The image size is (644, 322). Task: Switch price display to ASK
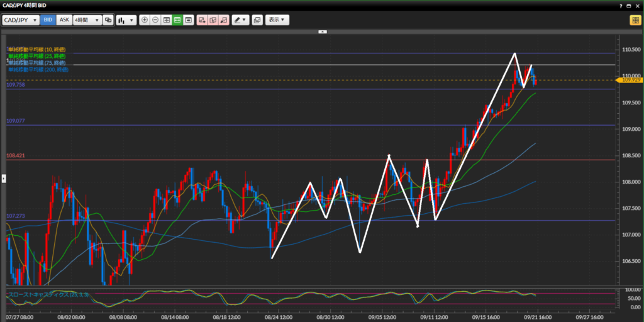(64, 20)
